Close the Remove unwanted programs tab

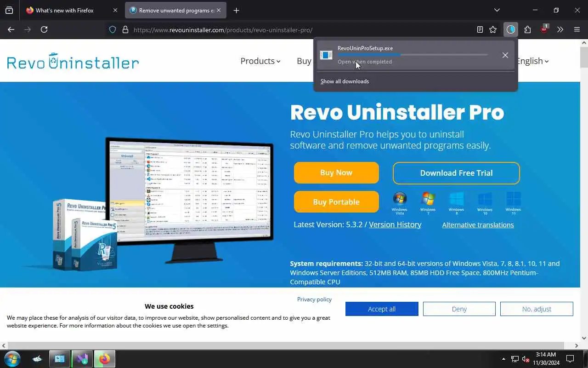coord(219,10)
